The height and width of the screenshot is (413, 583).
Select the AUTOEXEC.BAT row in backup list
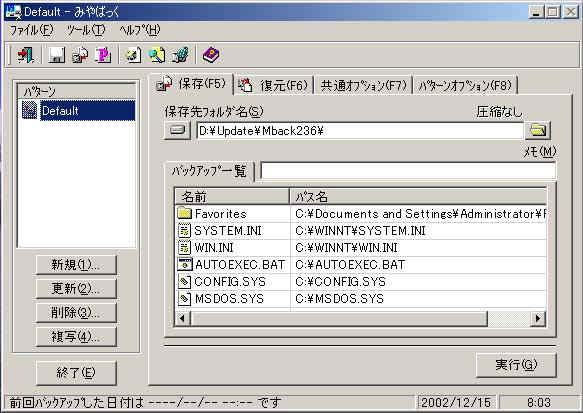[x=361, y=265]
